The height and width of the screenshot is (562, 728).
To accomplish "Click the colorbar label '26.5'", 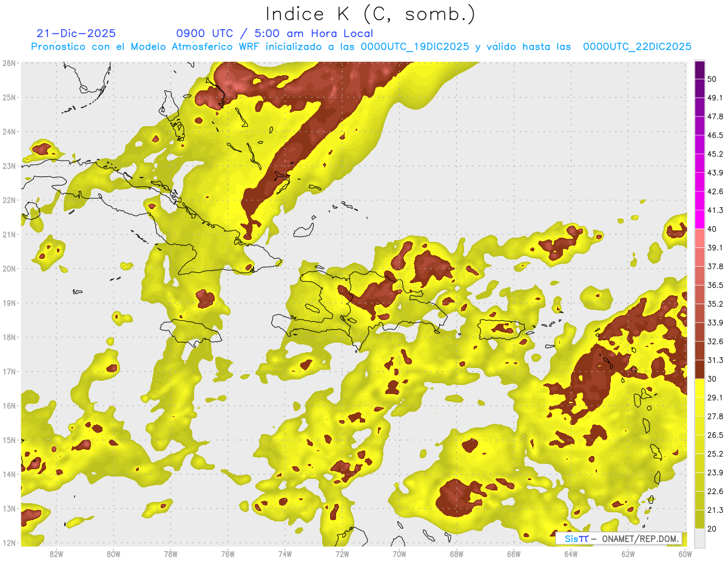I will [715, 435].
